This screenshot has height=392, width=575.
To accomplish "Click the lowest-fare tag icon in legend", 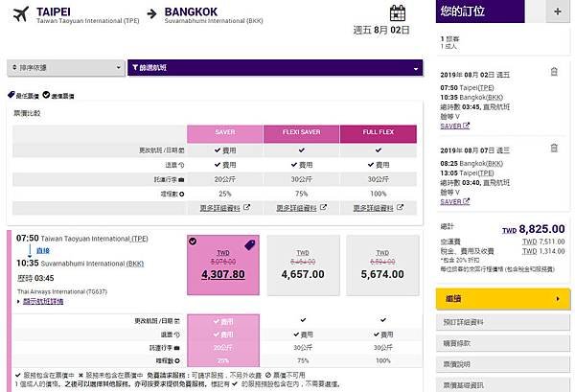I will point(11,95).
